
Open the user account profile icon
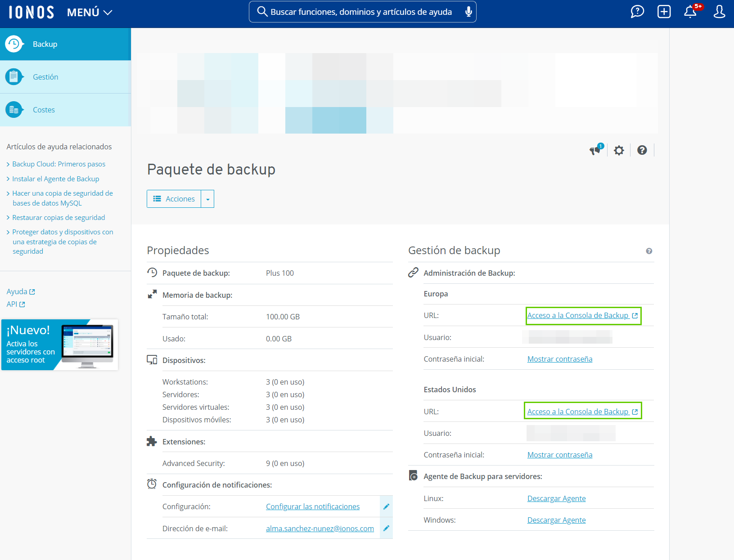coord(719,12)
